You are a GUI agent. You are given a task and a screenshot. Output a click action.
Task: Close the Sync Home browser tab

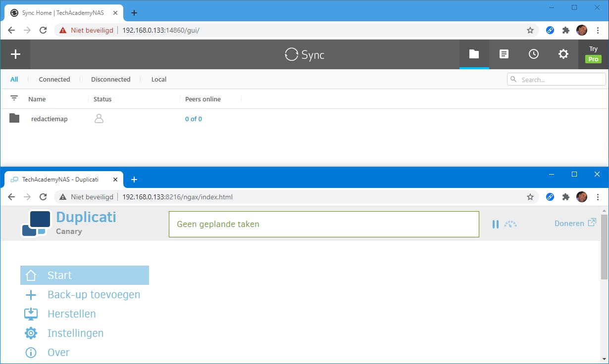(x=115, y=13)
